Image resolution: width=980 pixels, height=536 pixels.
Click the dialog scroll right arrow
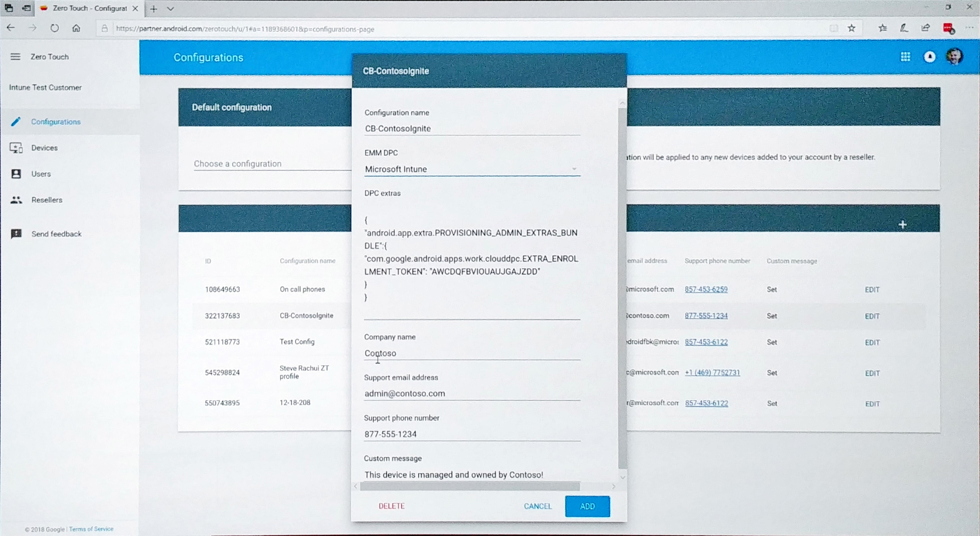tap(614, 486)
